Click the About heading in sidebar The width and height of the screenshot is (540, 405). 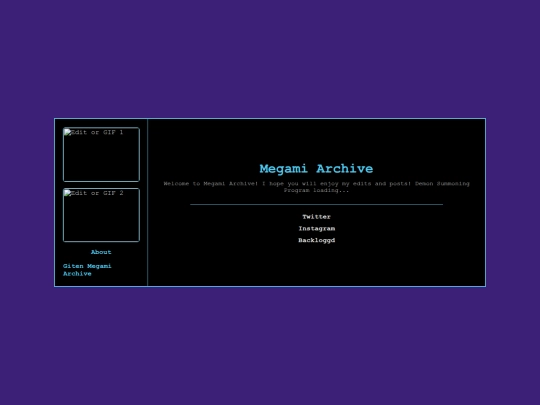click(101, 252)
